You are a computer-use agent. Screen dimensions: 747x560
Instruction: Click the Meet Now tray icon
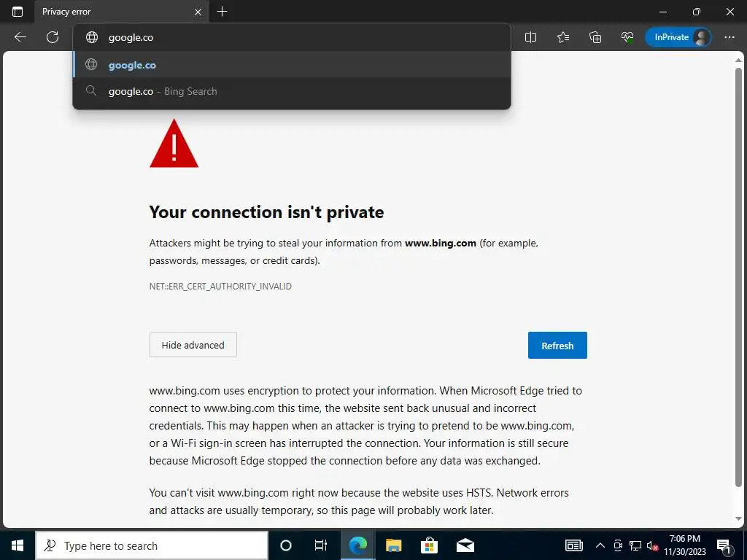tap(618, 545)
